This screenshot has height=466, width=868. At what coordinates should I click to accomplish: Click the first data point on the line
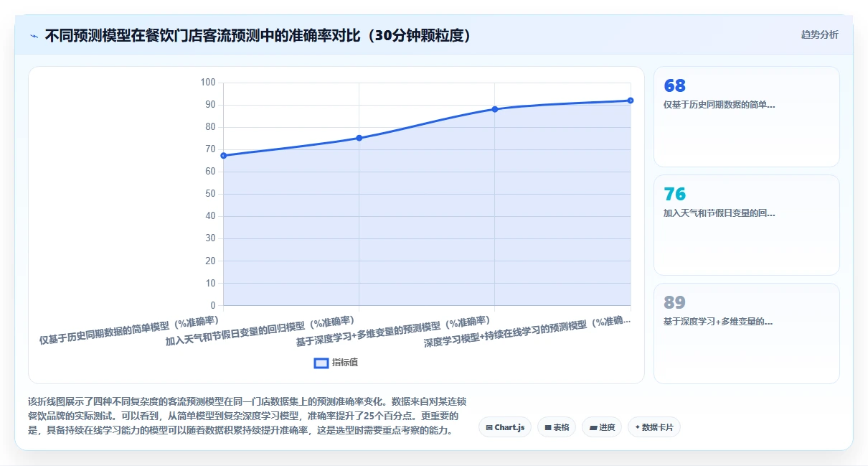(223, 156)
